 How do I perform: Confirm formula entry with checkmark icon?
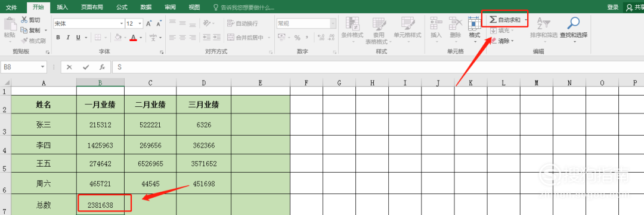[x=85, y=67]
